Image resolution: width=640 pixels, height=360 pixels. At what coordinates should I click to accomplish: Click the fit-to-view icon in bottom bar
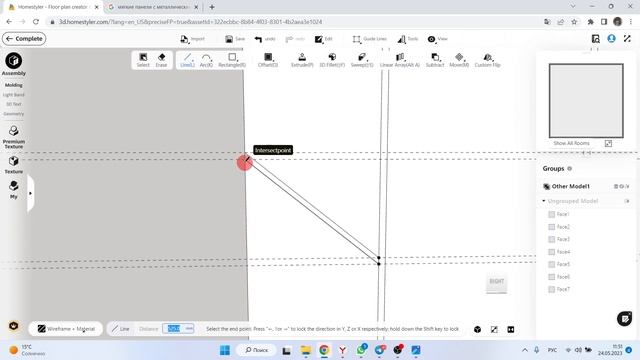click(x=494, y=329)
